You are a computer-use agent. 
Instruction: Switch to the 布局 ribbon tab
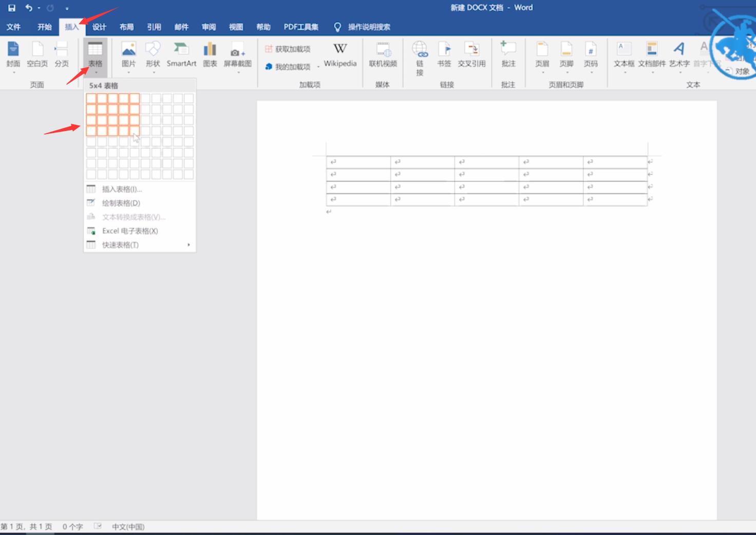click(126, 27)
